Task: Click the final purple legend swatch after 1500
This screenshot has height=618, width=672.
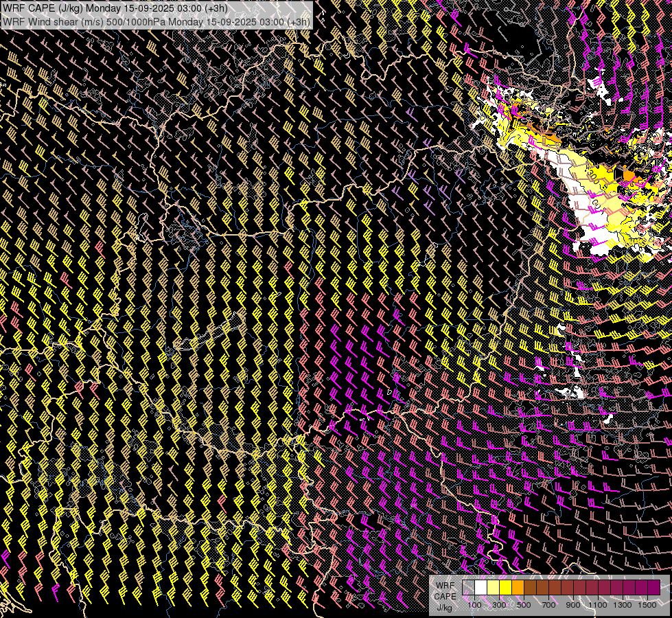Action: 653,588
